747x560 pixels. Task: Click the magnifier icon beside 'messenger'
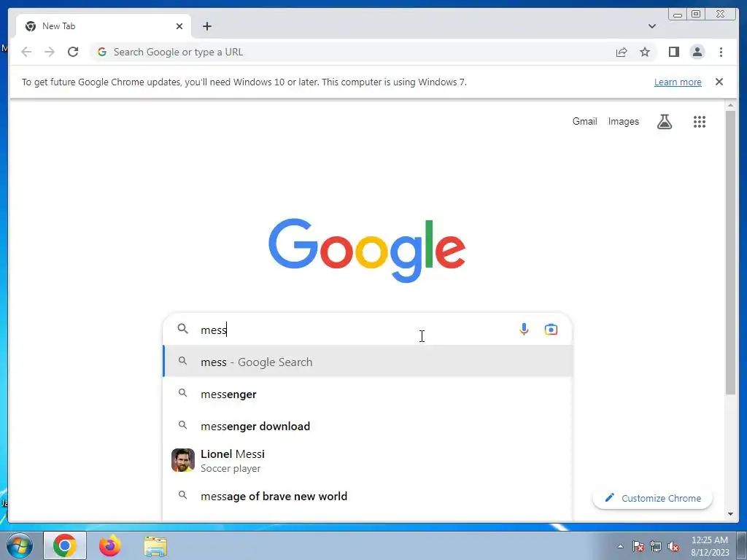pyautogui.click(x=182, y=393)
